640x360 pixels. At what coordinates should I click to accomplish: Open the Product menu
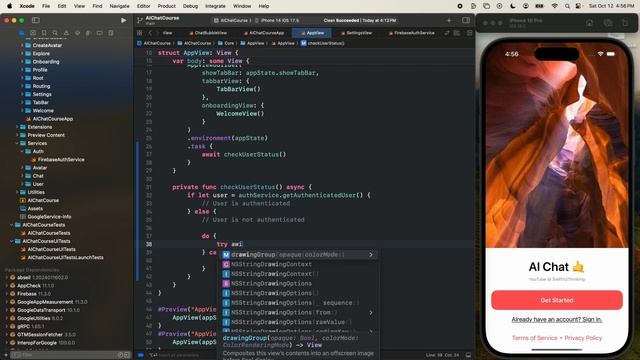pyautogui.click(x=167, y=6)
